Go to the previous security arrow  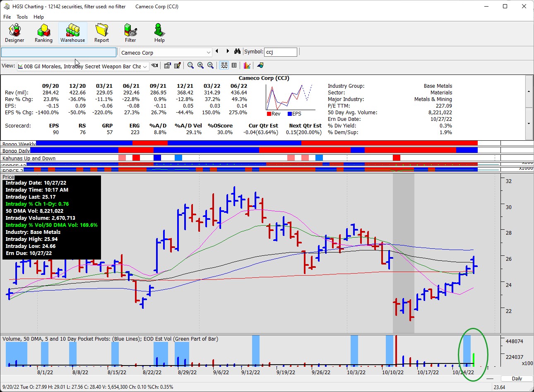coord(217,51)
